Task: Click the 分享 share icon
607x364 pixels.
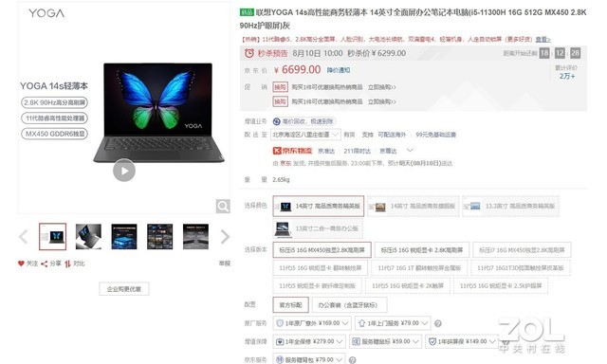Action: click(x=45, y=264)
